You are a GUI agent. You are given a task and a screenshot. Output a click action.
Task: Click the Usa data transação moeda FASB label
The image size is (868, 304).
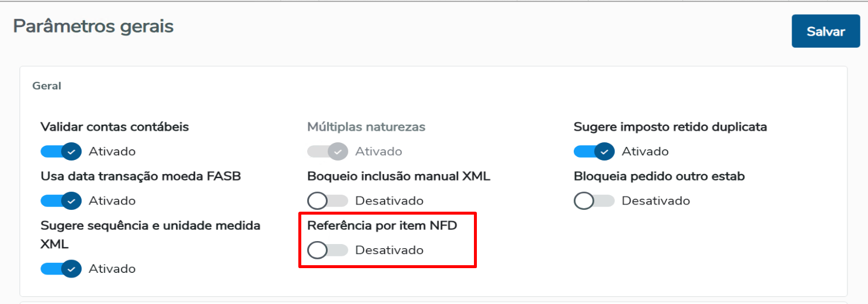tap(140, 176)
